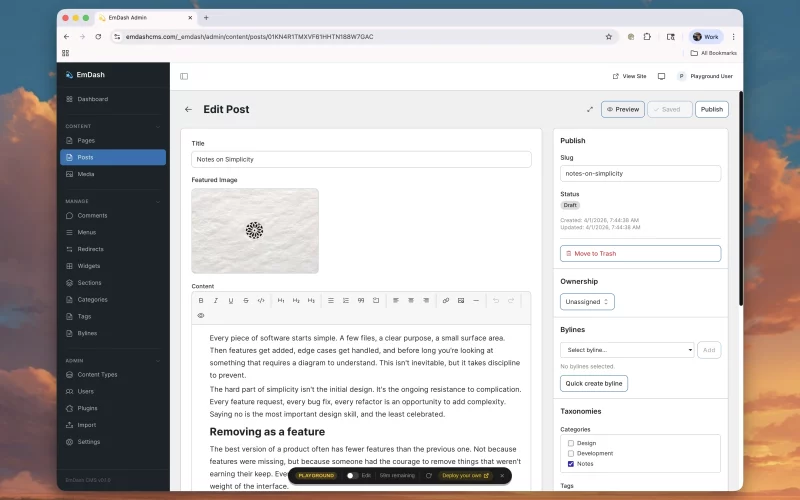The width and height of the screenshot is (800, 500).
Task: Toggle the Edit switch in playground bar
Action: coord(352,475)
